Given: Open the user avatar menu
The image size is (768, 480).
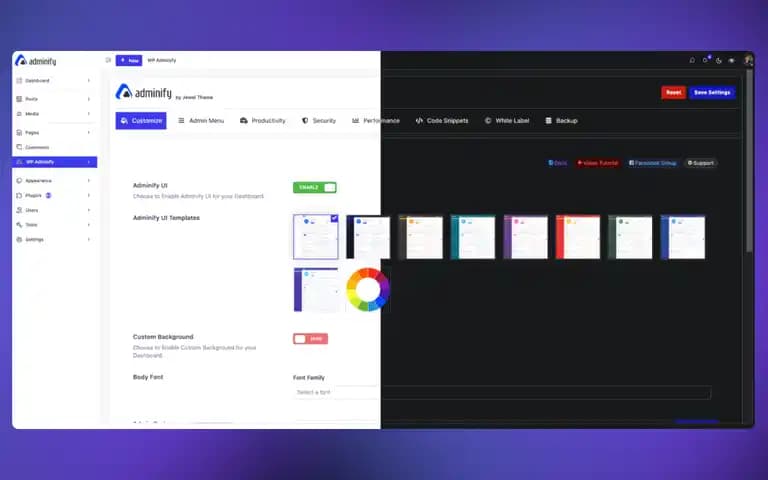Looking at the screenshot, I should pyautogui.click(x=748, y=60).
